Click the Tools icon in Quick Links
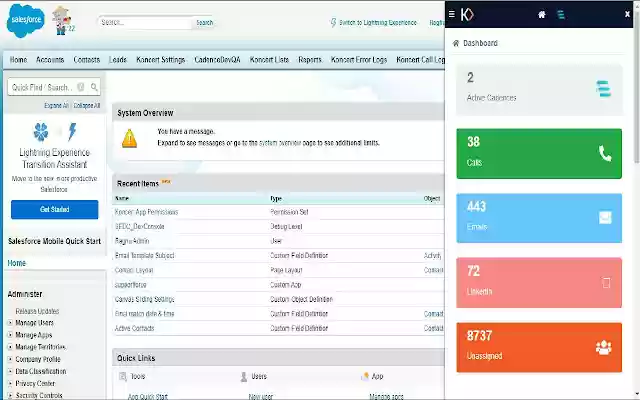Screen dimensions: 640x400 (x=122, y=376)
